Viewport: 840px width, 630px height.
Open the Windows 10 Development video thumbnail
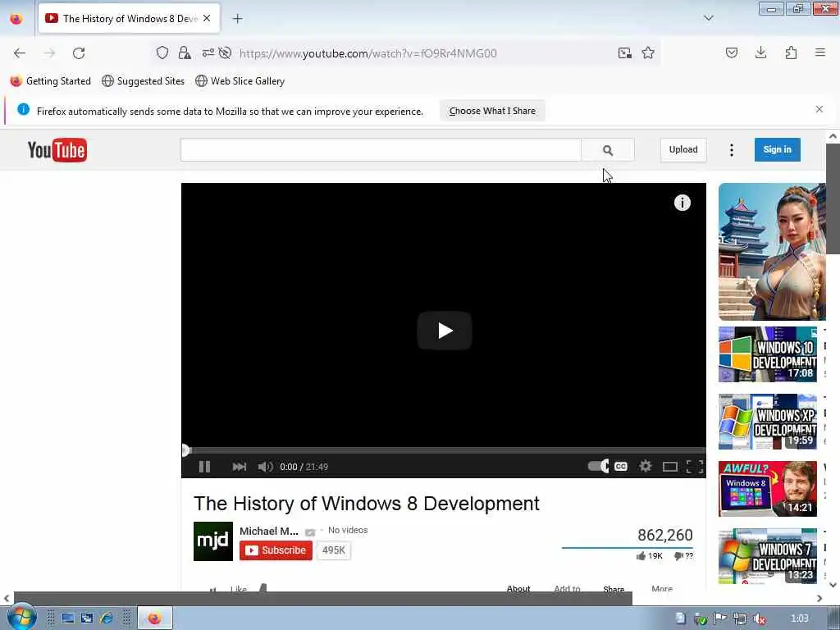pyautogui.click(x=768, y=354)
